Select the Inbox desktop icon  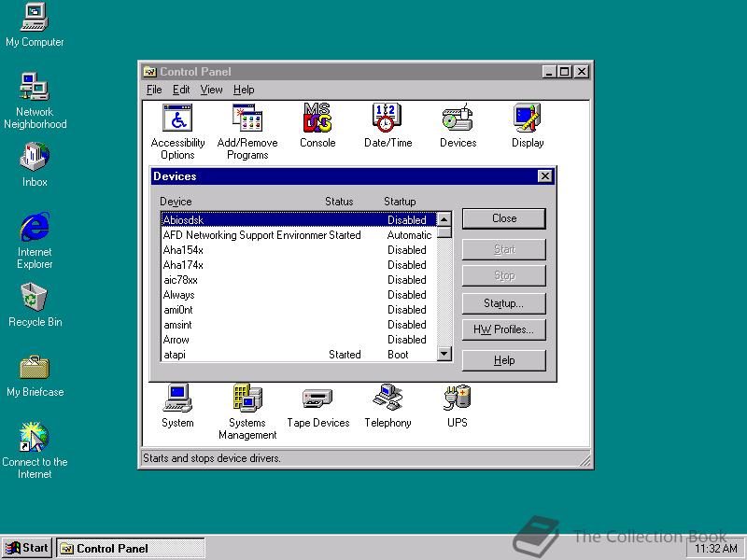tap(35, 165)
